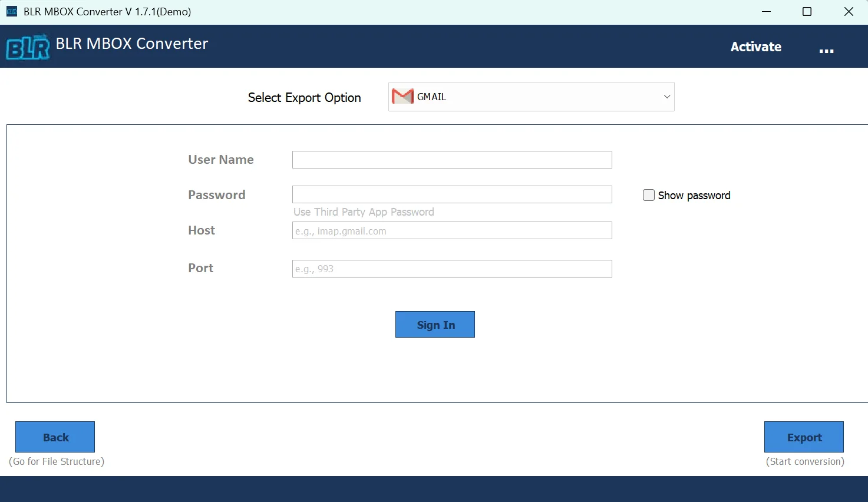This screenshot has height=502, width=868.
Task: Click Back to go to file structure
Action: (x=55, y=437)
